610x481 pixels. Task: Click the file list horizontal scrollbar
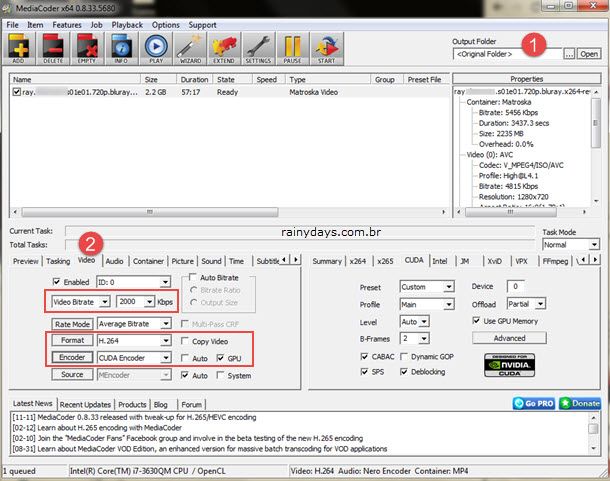[x=230, y=212]
